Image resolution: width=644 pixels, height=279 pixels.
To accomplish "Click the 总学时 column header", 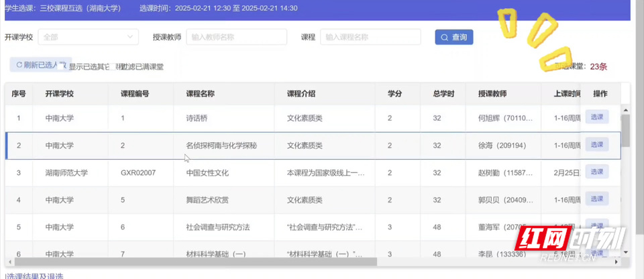I will click(x=443, y=94).
